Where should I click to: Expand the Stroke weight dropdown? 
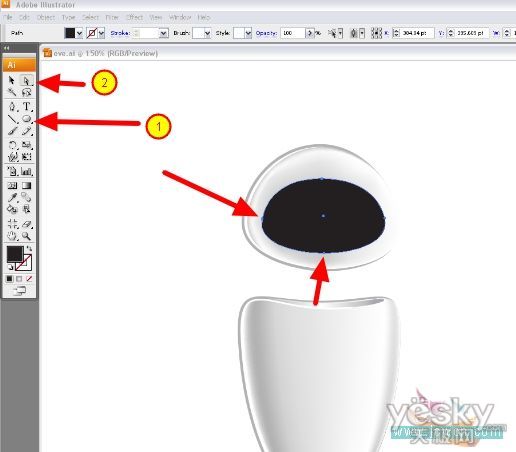(163, 33)
